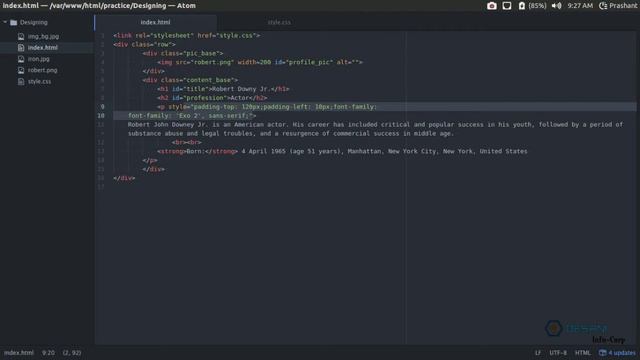The width and height of the screenshot is (640, 360).
Task: Click the image icon beside iron.jpg
Action: tap(21, 59)
